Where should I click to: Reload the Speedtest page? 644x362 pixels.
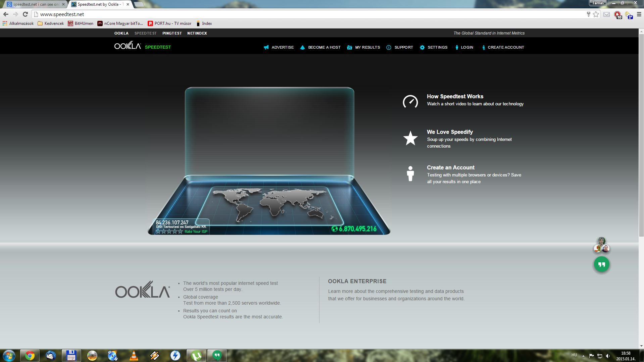pyautogui.click(x=25, y=14)
